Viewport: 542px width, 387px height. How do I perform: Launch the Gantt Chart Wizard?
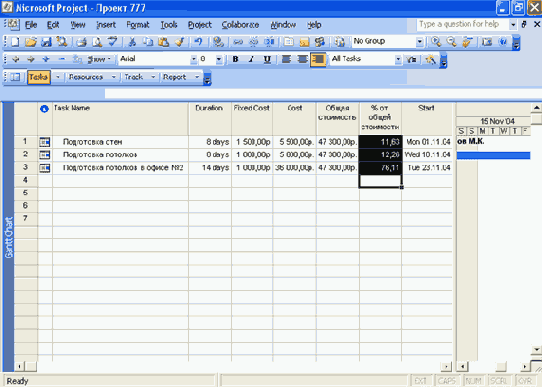430,60
